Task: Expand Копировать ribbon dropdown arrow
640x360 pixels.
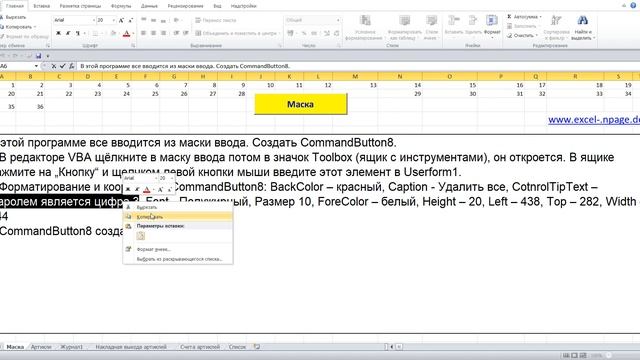Action: 36,27
